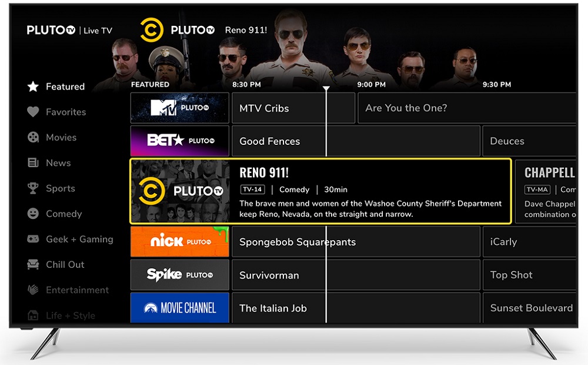The height and width of the screenshot is (365, 588).
Task: Click the current-time marker on the guide
Action: [326, 89]
